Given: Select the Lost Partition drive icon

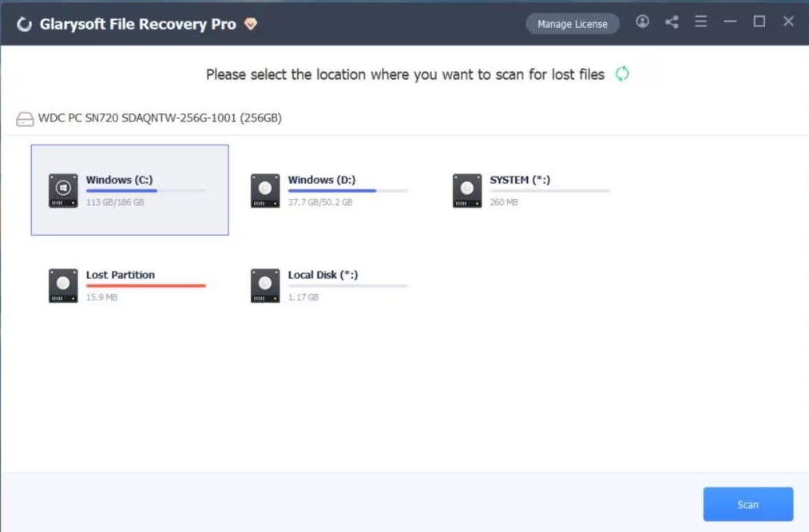Looking at the screenshot, I should 63,285.
